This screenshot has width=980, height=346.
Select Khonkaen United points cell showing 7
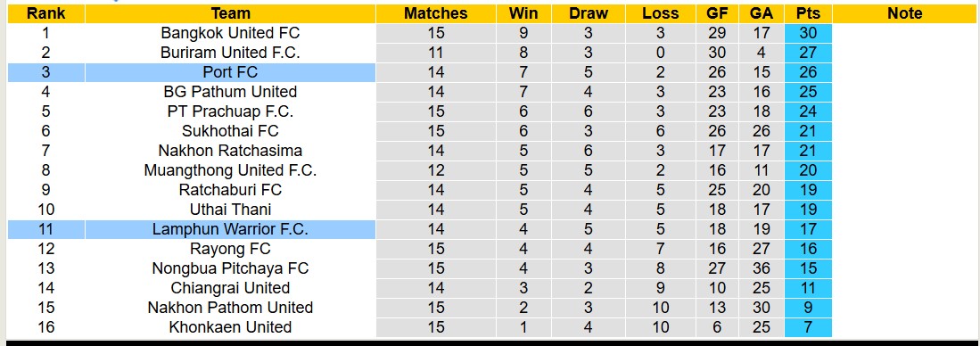click(x=808, y=327)
